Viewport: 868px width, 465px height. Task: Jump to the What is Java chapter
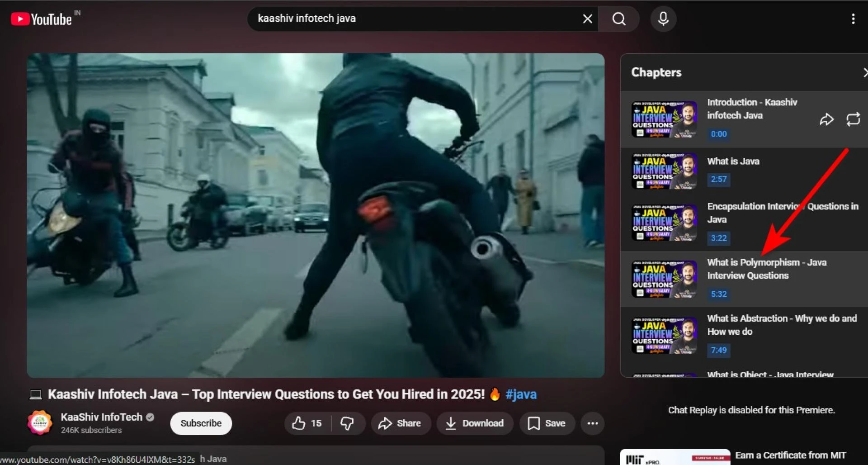pos(733,161)
